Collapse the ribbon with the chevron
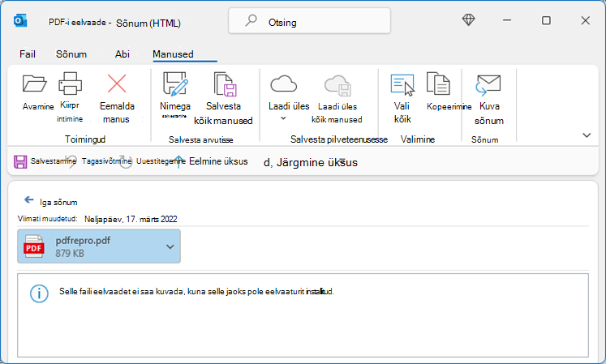The height and width of the screenshot is (364, 606). coord(587,135)
